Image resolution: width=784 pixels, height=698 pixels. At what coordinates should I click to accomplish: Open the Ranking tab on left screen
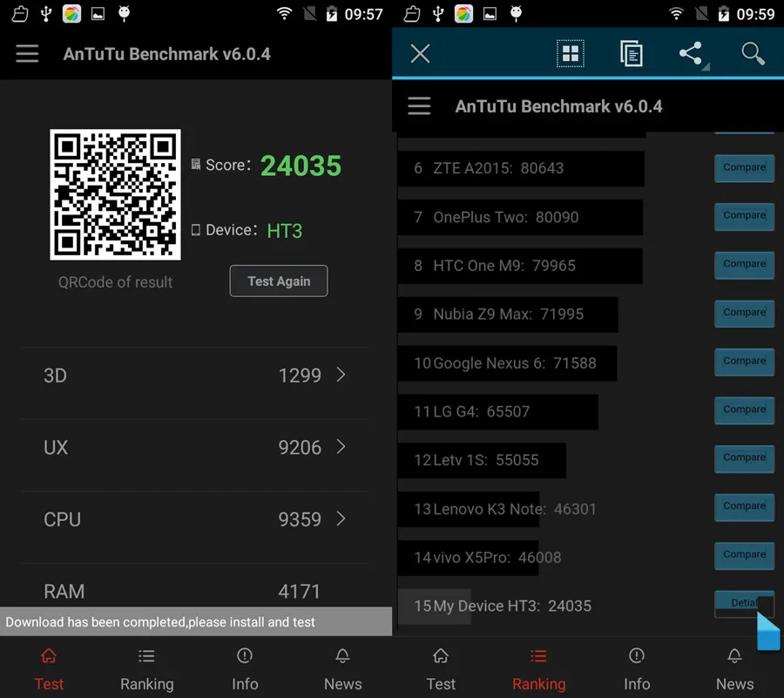[x=147, y=668]
